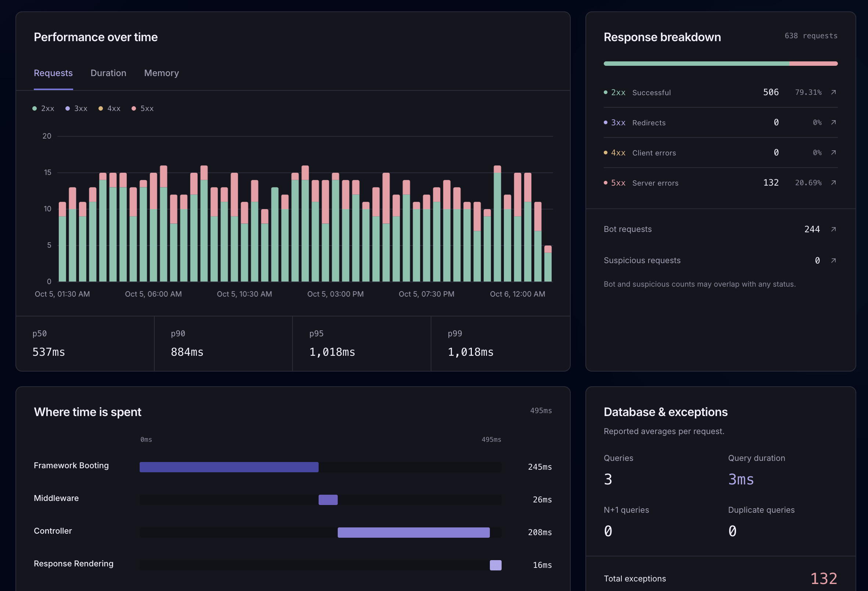Viewport: 868px width, 591px height.
Task: Switch to the Duration tab
Action: tap(108, 73)
